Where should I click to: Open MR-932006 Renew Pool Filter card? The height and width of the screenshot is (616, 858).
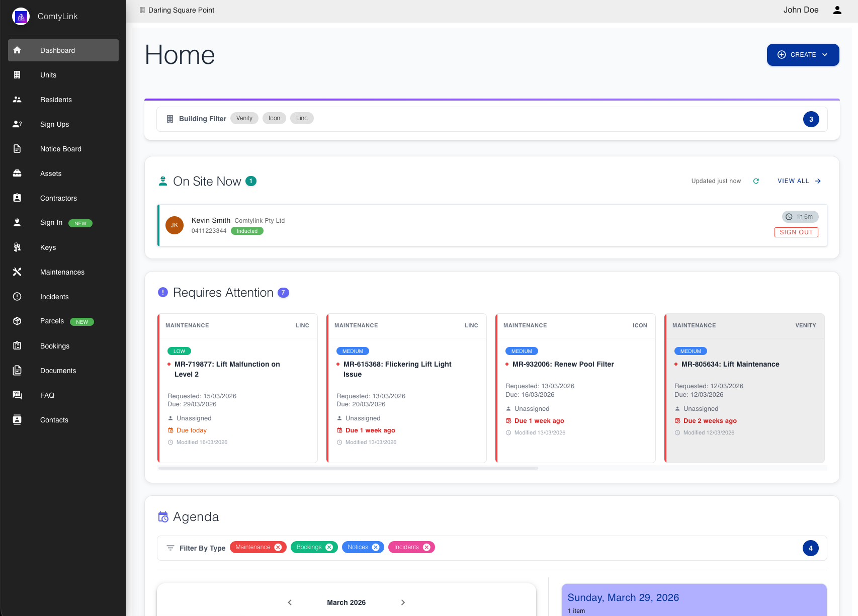[575, 388]
